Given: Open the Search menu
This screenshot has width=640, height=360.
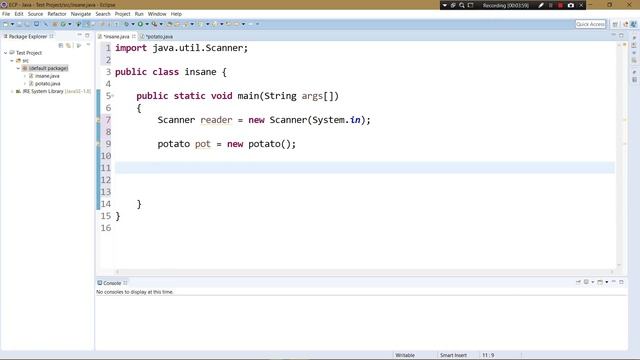Looking at the screenshot, I should click(103, 14).
